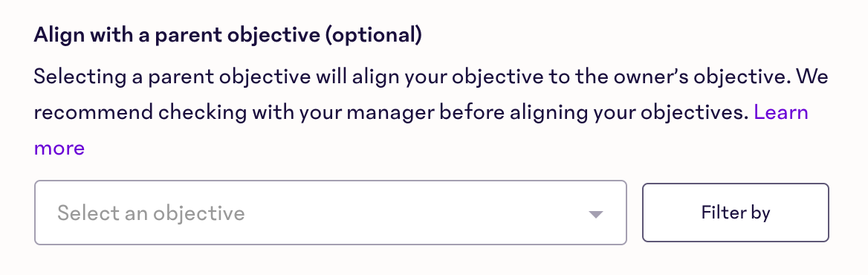Viewport: 868px width, 275px height.
Task: Click the dropdown arrow in objective selector
Action: 596,214
